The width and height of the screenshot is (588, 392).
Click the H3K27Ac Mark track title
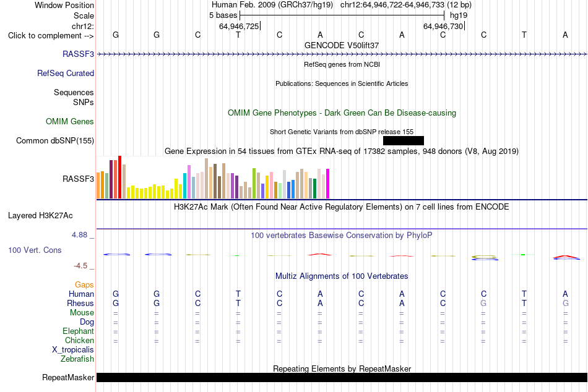pos(342,207)
